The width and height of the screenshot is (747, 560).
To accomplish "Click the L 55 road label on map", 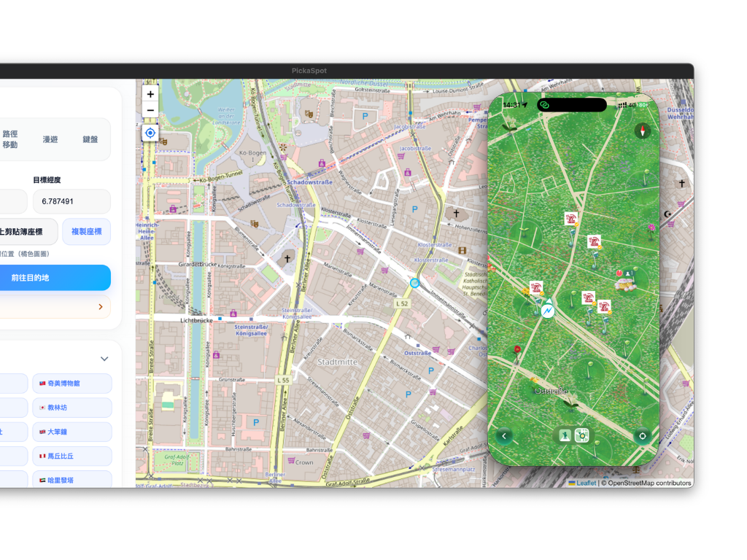I will pos(283,380).
